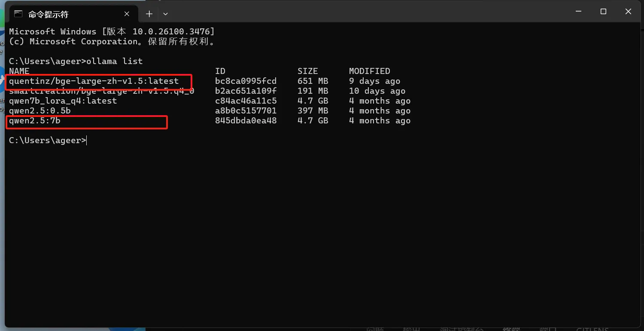This screenshot has height=331, width=644.
Task: Click the model ID bc8ca0995fcd
Action: [246, 81]
